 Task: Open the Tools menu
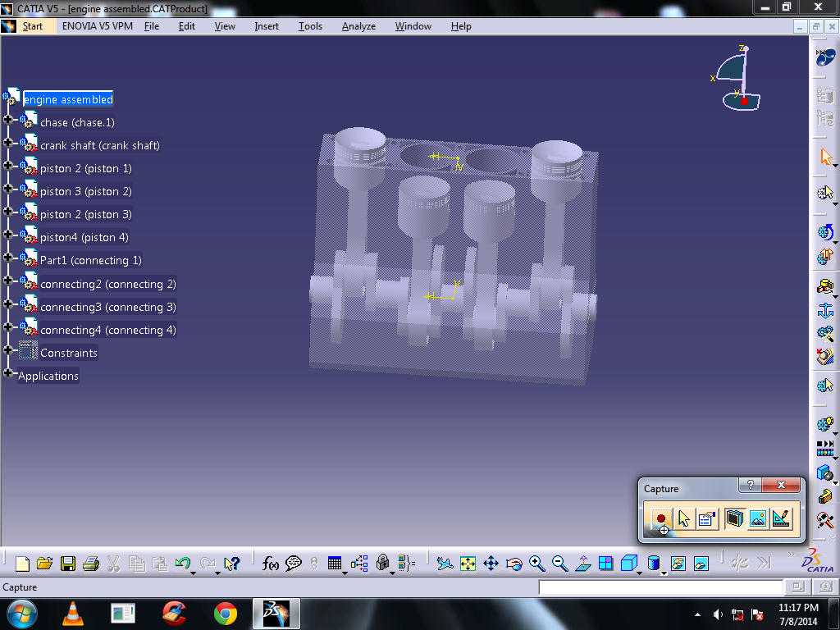310,25
